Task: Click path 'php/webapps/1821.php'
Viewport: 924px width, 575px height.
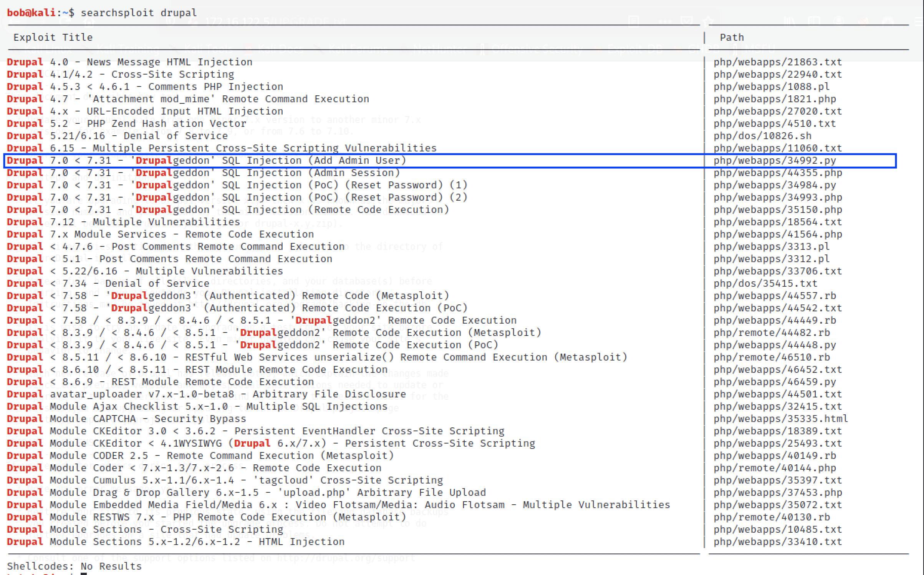Action: 775,99
